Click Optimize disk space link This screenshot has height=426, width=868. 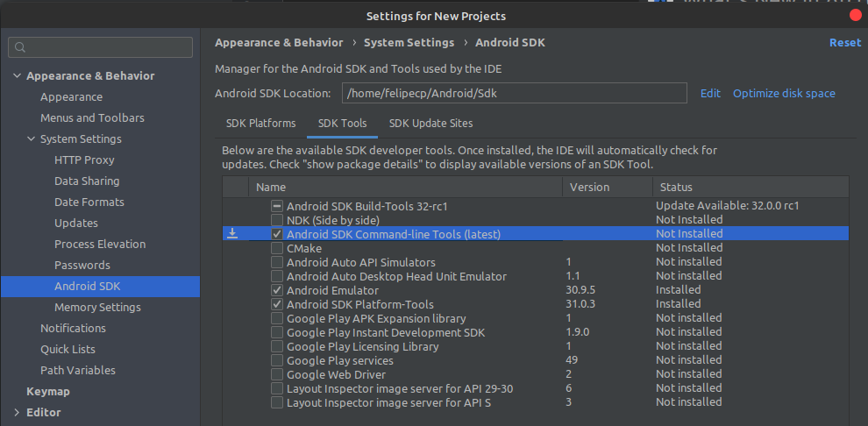point(784,94)
